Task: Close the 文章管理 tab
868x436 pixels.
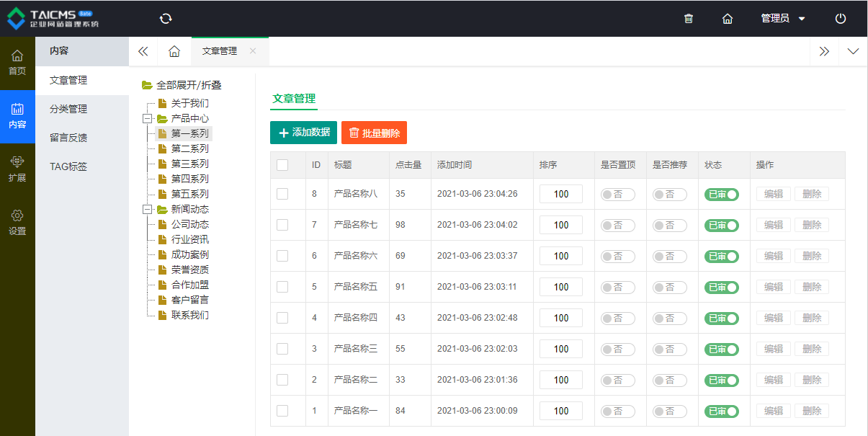Action: (253, 51)
